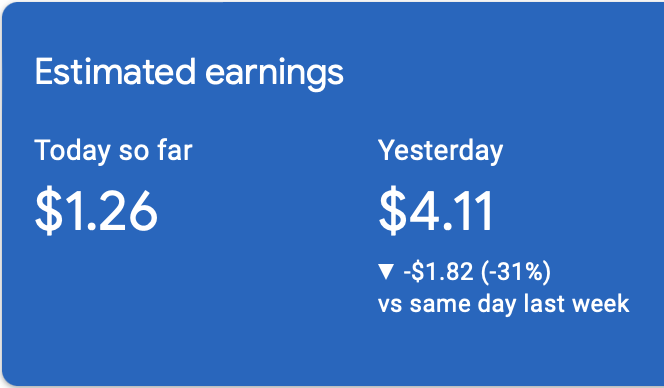This screenshot has height=388, width=664.
Task: Click dollar sign of $4.11
Action: [x=392, y=210]
